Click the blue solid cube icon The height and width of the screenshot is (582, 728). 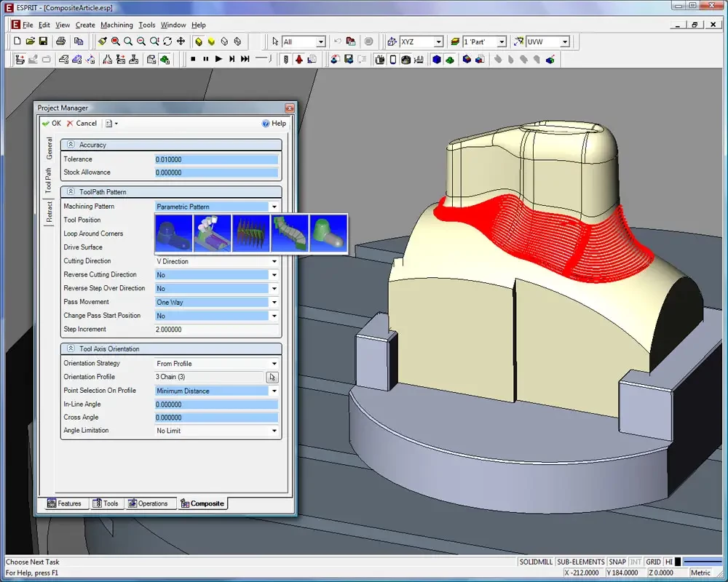pos(436,60)
